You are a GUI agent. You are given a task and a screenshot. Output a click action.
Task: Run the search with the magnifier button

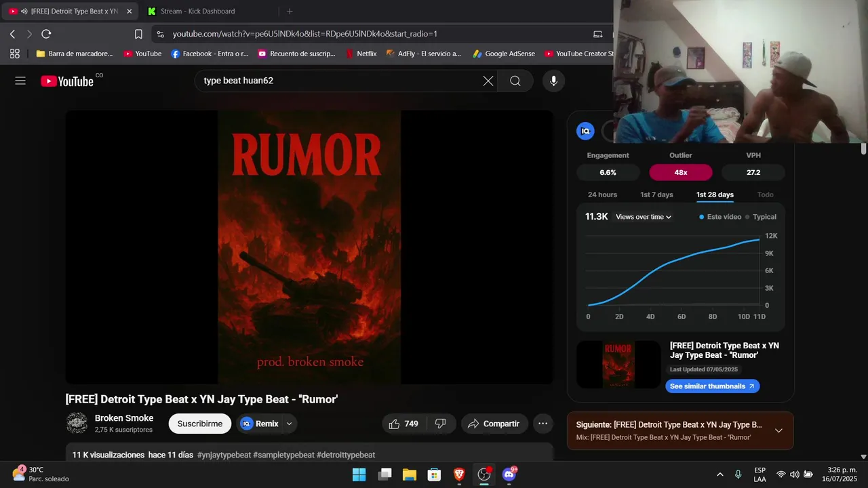(x=515, y=81)
